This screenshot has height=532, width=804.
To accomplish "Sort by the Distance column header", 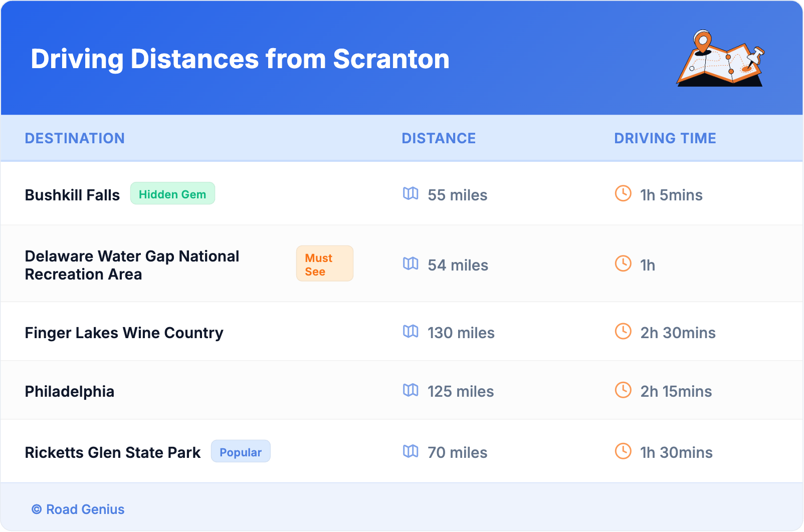I will 439,138.
